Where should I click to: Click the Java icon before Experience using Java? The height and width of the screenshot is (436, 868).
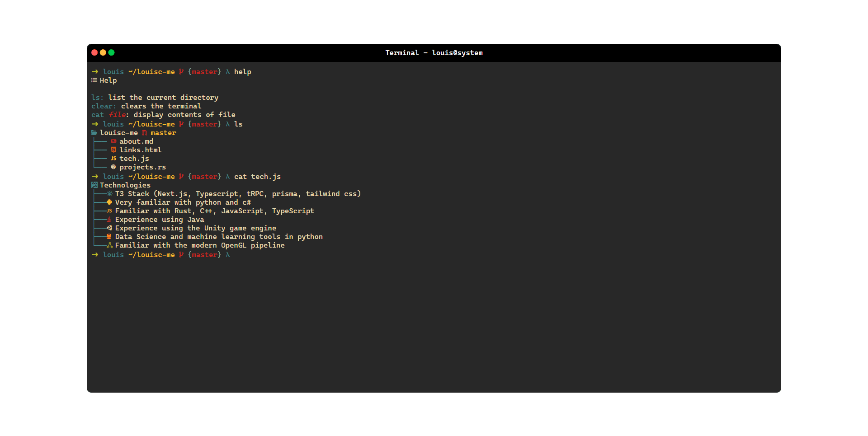click(x=109, y=220)
